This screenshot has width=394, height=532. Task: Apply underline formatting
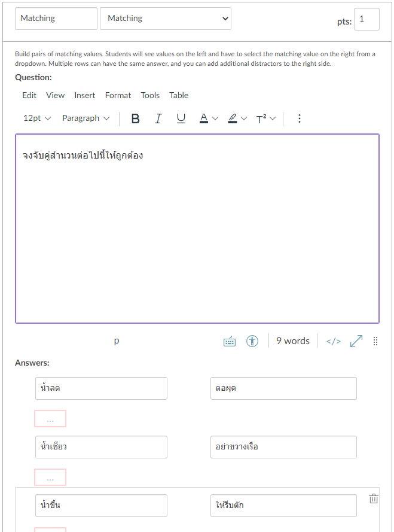coord(181,118)
